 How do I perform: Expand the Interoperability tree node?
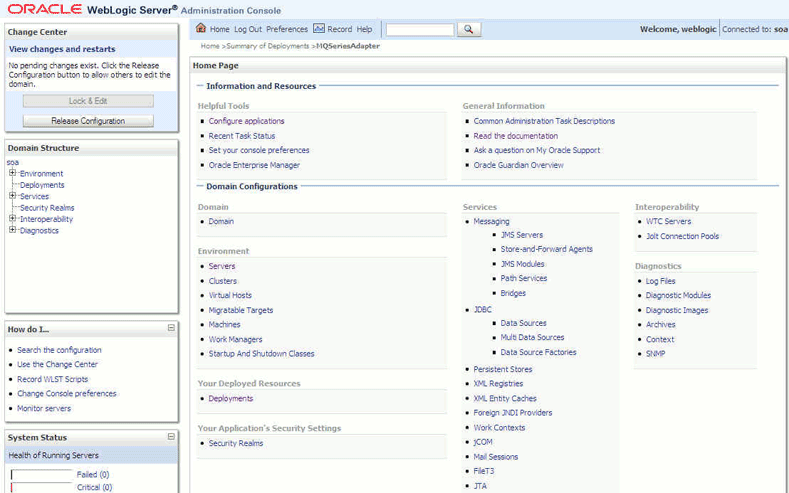[x=13, y=218]
